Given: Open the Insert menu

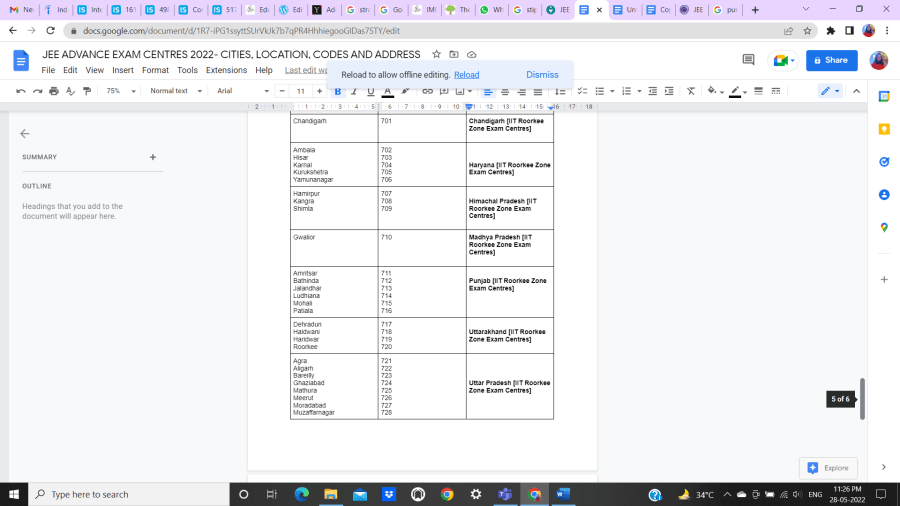Looking at the screenshot, I should click(123, 70).
